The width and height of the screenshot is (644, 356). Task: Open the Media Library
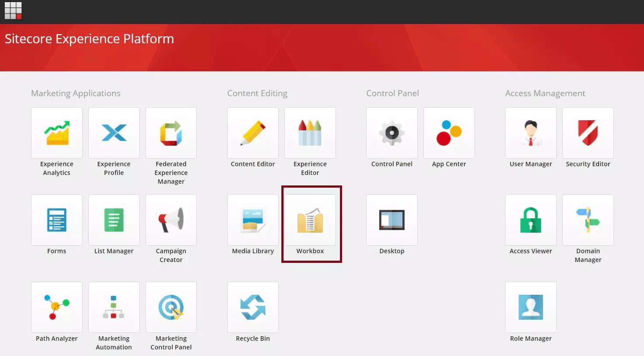point(253,220)
